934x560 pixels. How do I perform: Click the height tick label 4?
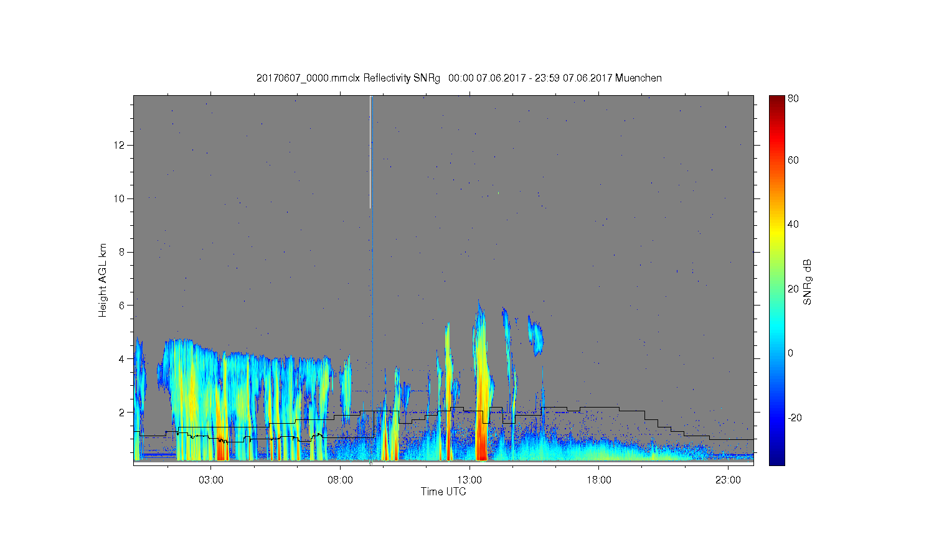[123, 359]
